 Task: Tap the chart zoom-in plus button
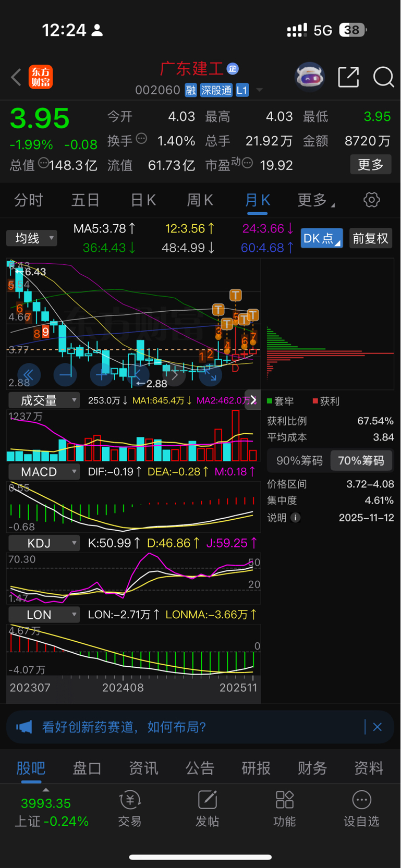[102, 375]
